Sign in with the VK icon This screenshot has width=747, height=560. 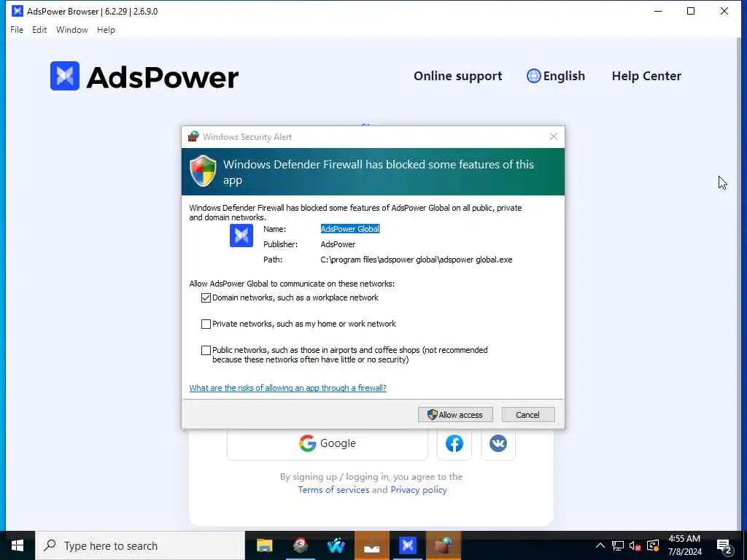tap(498, 443)
